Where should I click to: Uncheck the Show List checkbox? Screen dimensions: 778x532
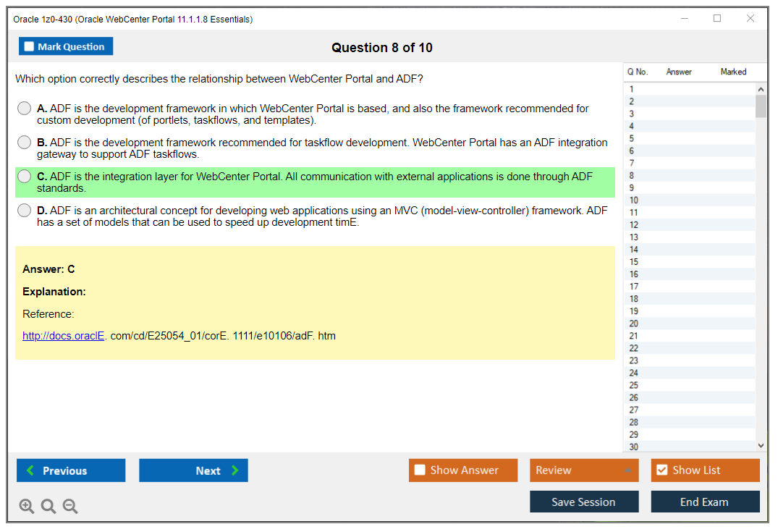(661, 470)
